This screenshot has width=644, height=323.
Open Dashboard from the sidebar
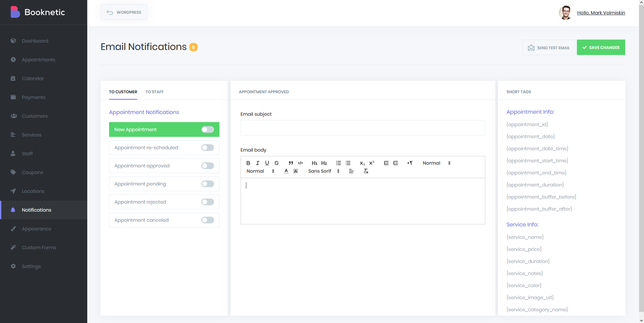pyautogui.click(x=44, y=41)
